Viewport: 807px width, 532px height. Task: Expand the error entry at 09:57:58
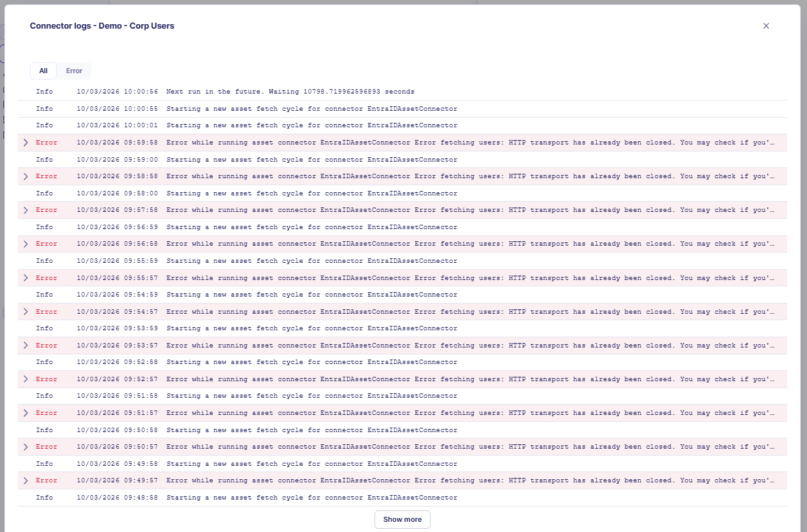tap(25, 210)
